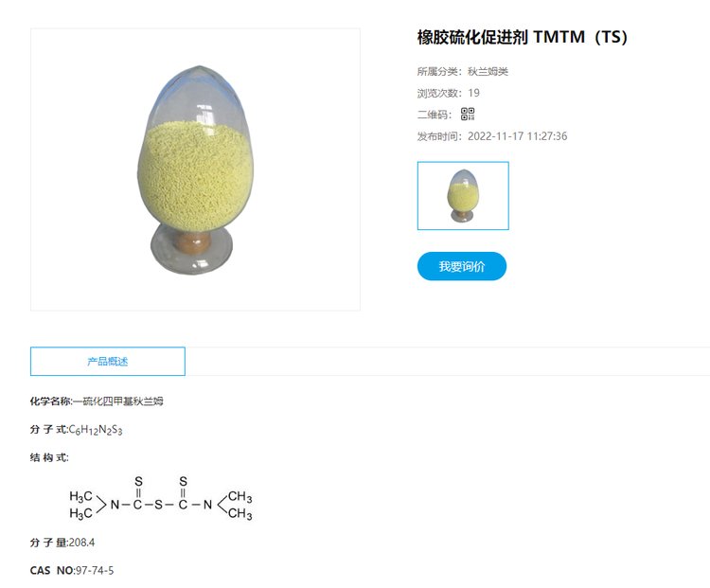Image resolution: width=710 pixels, height=588 pixels.
Task: Click the 浏览次数 label
Action: coord(439,93)
